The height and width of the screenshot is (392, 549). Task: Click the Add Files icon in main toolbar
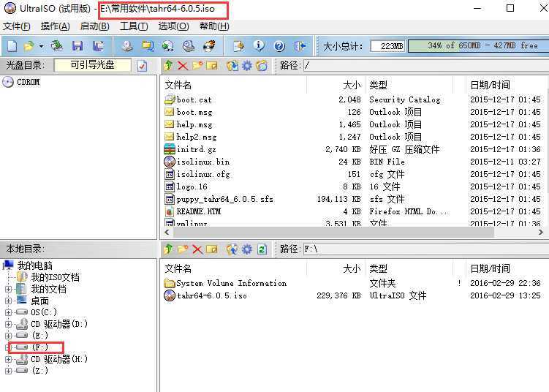(238, 46)
